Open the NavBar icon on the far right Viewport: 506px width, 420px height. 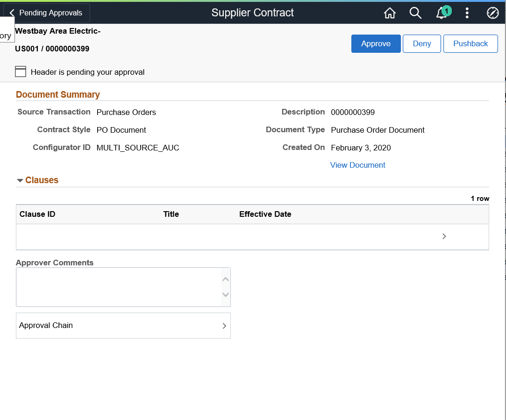(492, 13)
